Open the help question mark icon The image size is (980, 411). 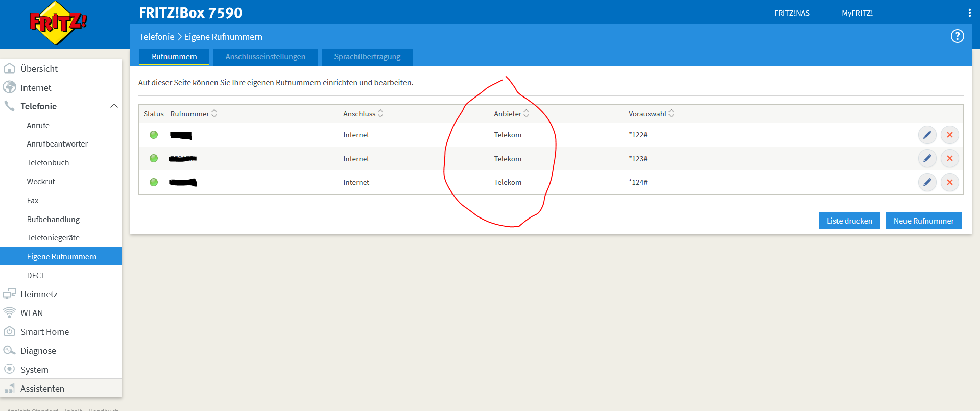(x=957, y=36)
